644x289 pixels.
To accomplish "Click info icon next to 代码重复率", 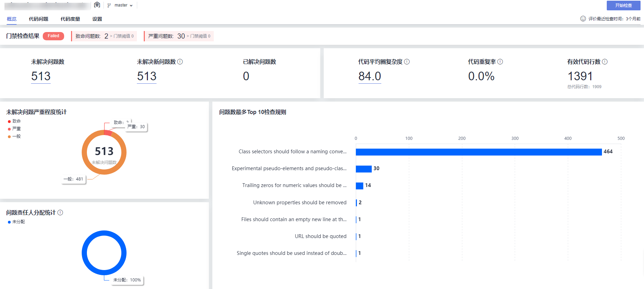I will tap(500, 62).
